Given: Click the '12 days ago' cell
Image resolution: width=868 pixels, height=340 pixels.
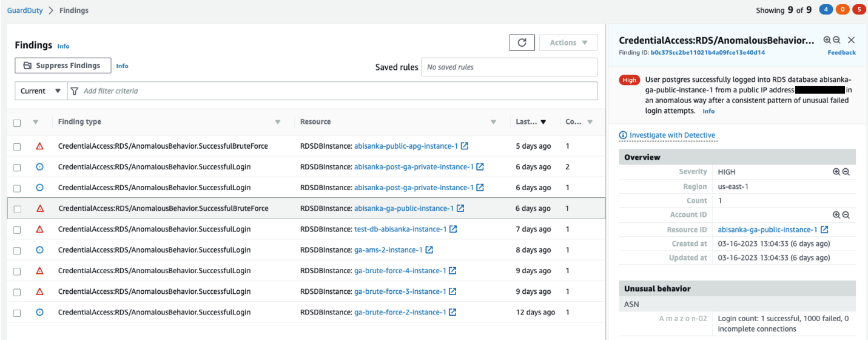Looking at the screenshot, I should point(535,312).
